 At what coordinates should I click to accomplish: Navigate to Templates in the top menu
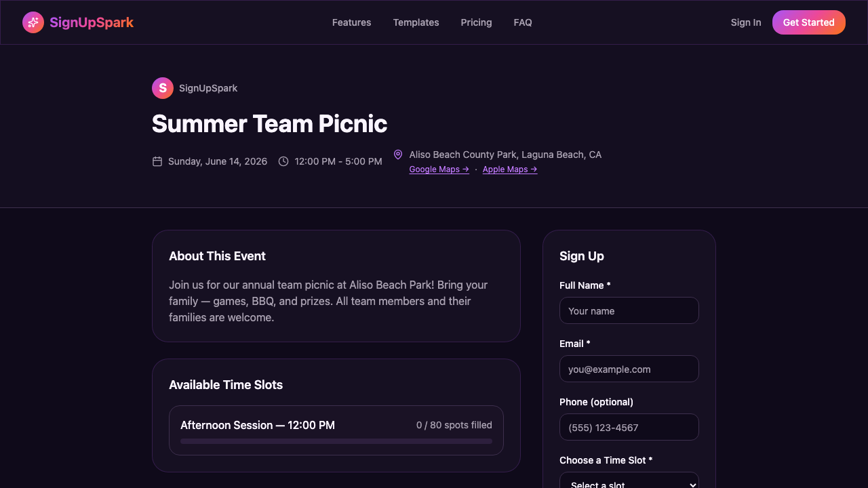coord(416,22)
